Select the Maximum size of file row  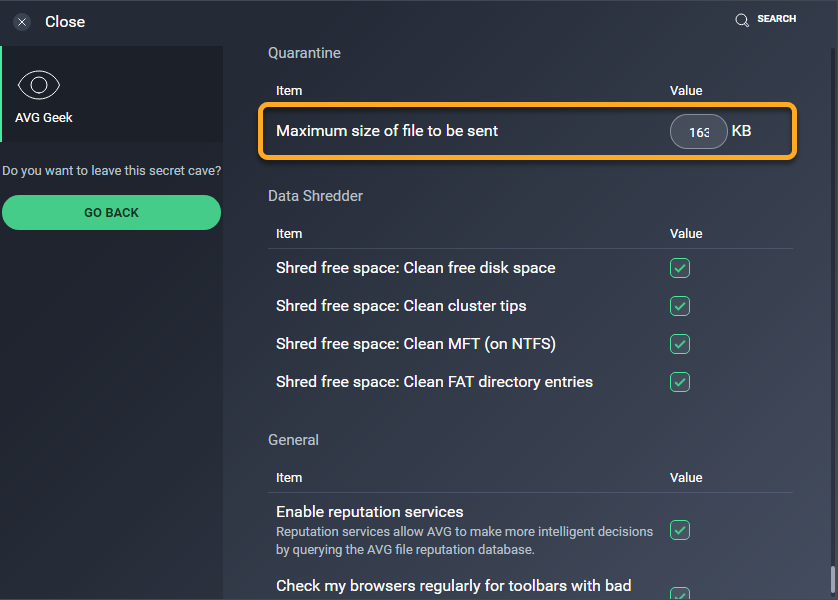527,131
